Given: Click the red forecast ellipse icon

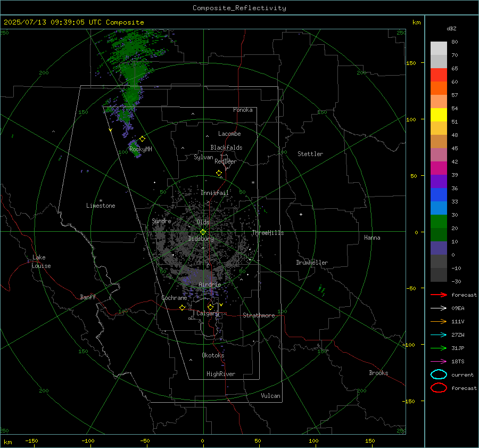Looking at the screenshot, I should pos(439,388).
